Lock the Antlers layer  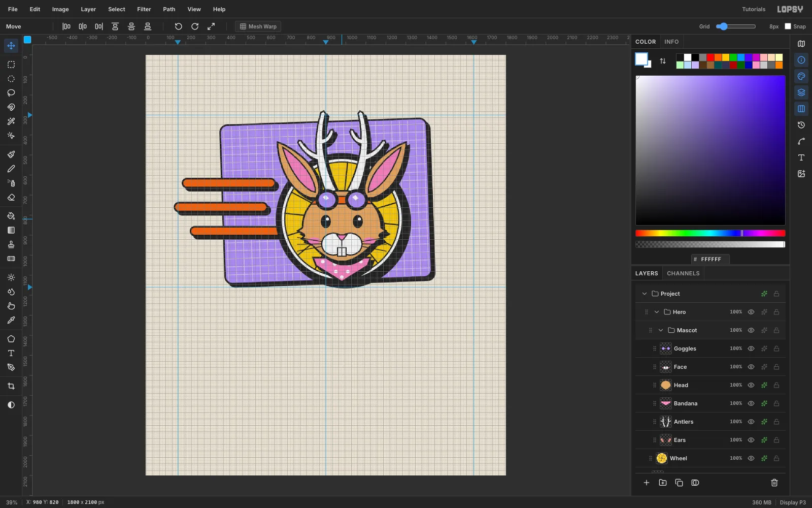click(776, 422)
